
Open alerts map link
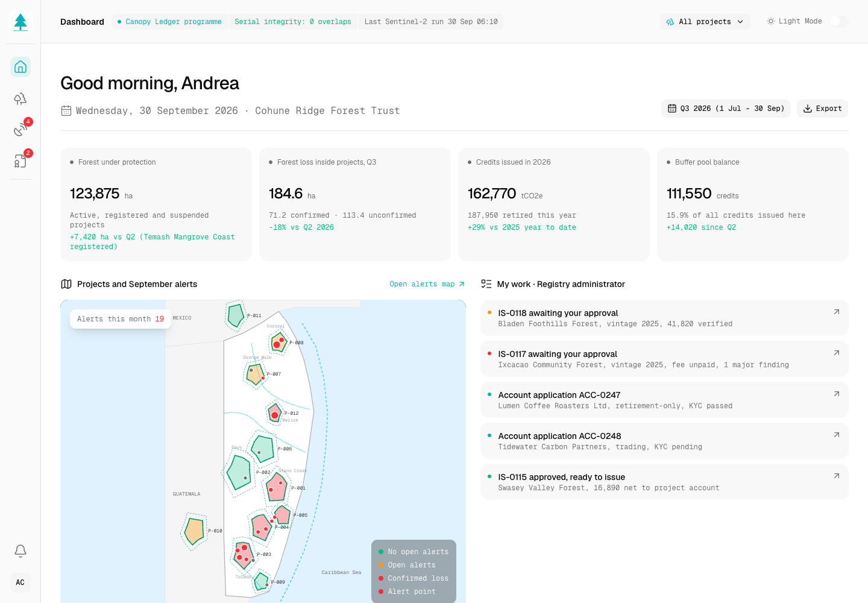pos(427,284)
